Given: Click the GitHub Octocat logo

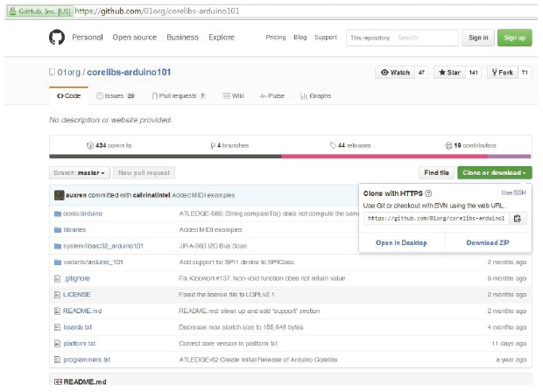Looking at the screenshot, I should tap(57, 38).
